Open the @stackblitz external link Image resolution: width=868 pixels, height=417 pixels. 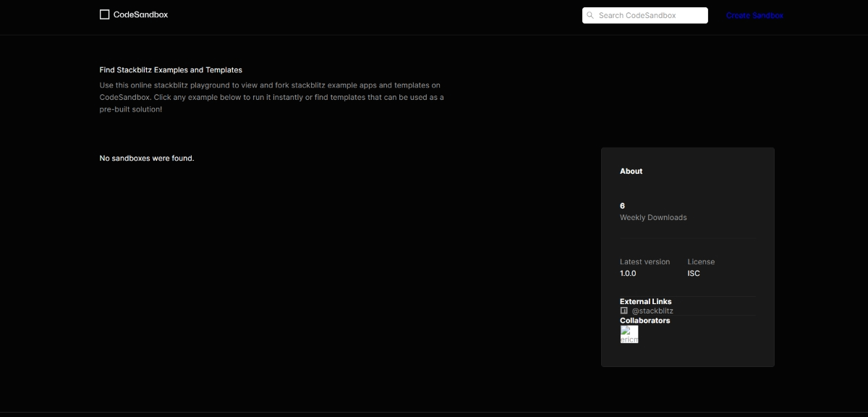tap(652, 311)
